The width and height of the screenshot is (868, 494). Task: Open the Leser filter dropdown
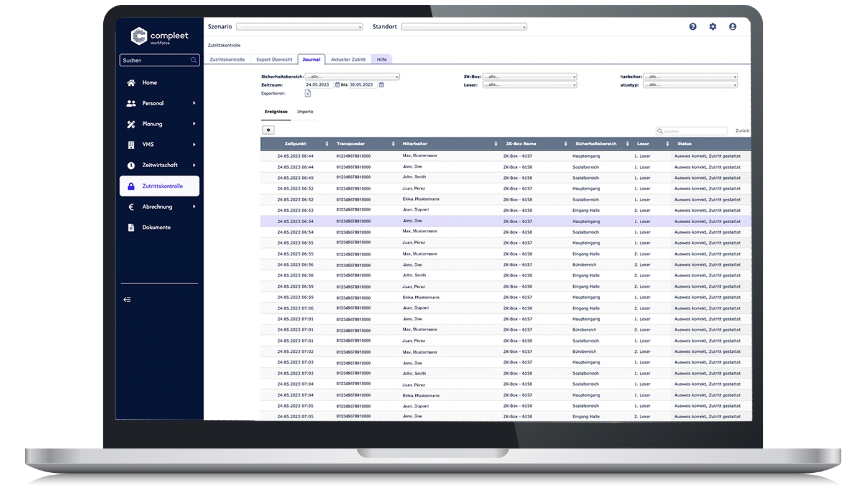529,85
